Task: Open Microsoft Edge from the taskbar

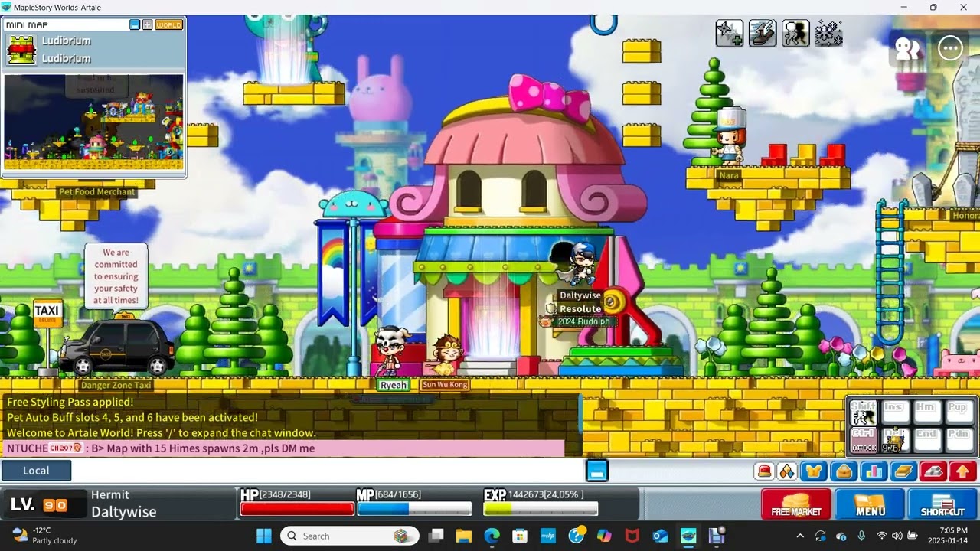Action: tap(492, 536)
